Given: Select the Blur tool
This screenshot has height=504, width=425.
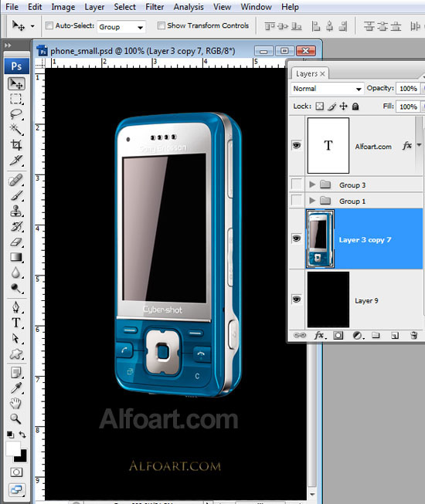Looking at the screenshot, I should pos(16,272).
